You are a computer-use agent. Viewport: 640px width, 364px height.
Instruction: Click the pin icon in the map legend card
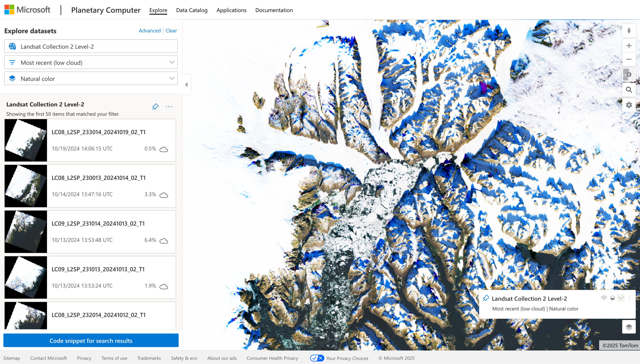coord(486,298)
